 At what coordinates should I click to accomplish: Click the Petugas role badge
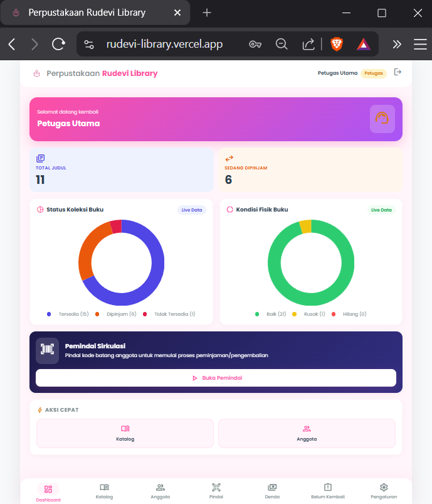click(374, 73)
